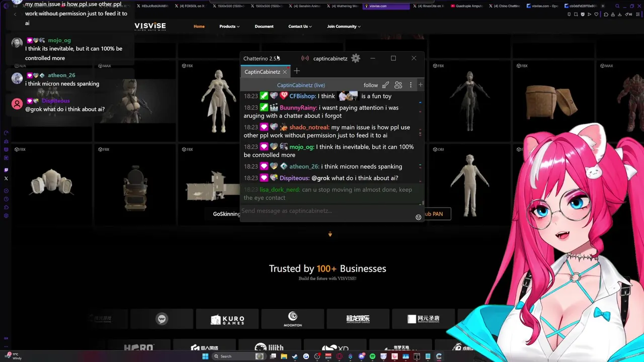
Task: Open the emote picker smiley in Chatterino
Action: click(x=418, y=217)
